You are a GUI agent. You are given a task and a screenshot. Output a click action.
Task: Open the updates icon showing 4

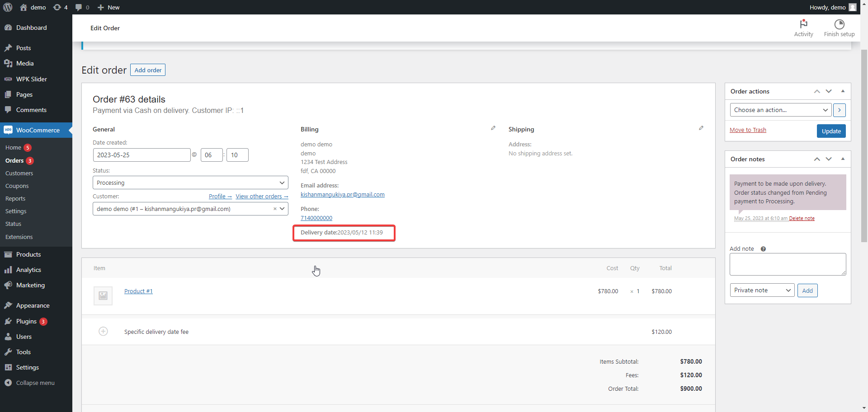pos(57,7)
